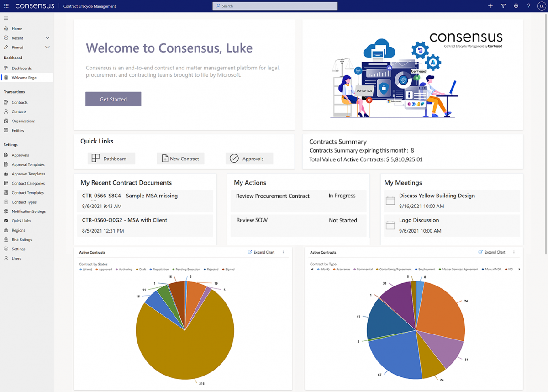Click the Get Started button
Image resolution: width=548 pixels, height=392 pixels.
click(113, 99)
